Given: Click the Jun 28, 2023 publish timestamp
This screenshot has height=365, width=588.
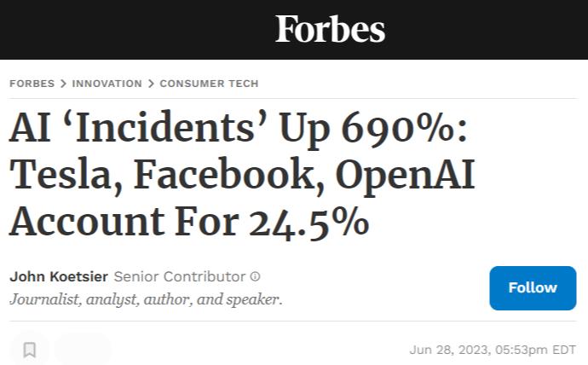Looking at the screenshot, I should 493,350.
